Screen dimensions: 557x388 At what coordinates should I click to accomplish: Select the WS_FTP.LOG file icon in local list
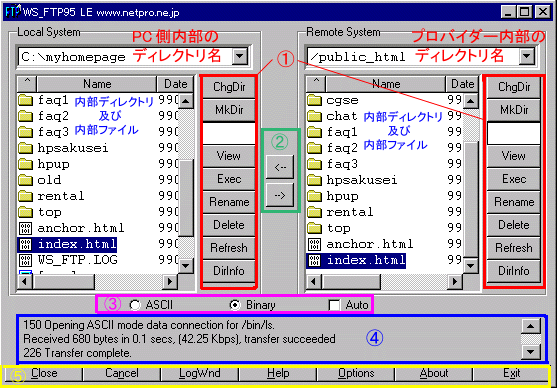pos(25,260)
